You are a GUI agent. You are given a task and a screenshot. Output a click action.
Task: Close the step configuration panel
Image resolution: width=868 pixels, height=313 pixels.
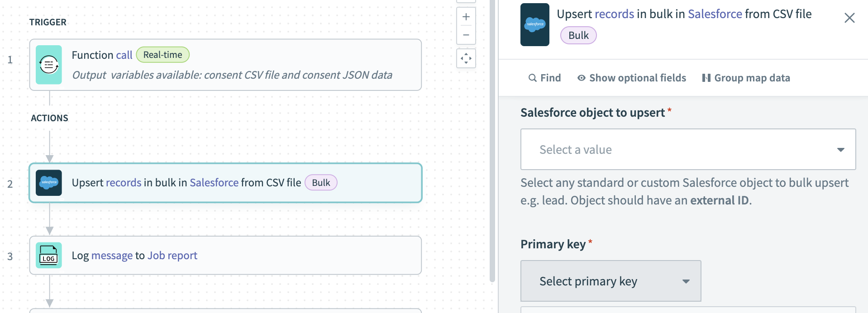849,18
